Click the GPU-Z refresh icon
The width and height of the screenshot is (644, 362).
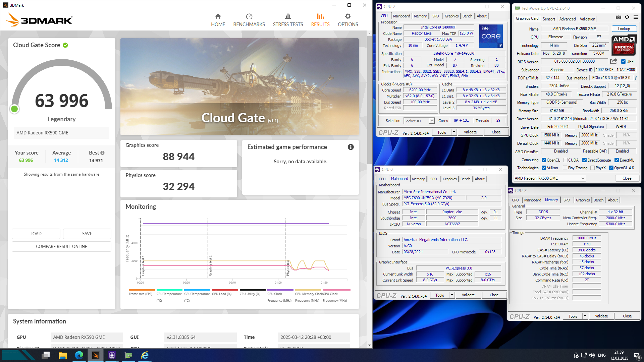pos(627,17)
